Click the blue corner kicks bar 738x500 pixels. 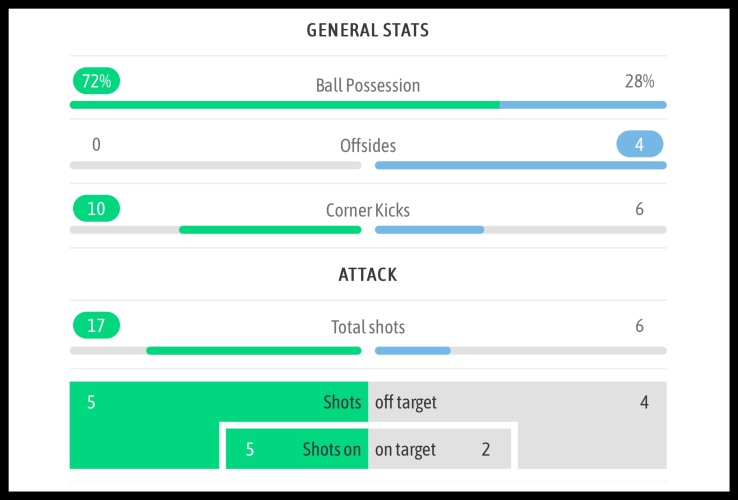[429, 230]
